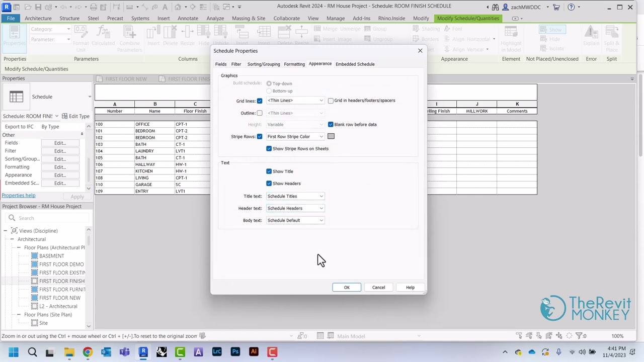Check Grid in headers/footers/spacers

coord(331,101)
